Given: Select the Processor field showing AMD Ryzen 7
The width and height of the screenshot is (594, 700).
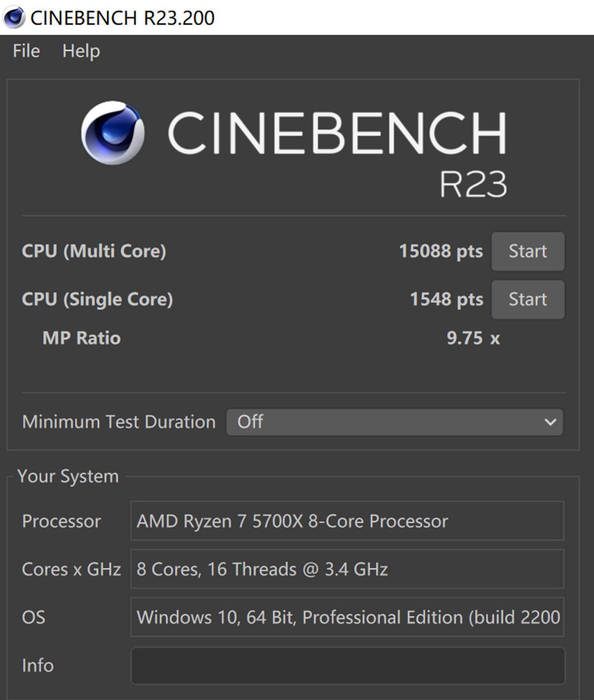Looking at the screenshot, I should pyautogui.click(x=346, y=521).
